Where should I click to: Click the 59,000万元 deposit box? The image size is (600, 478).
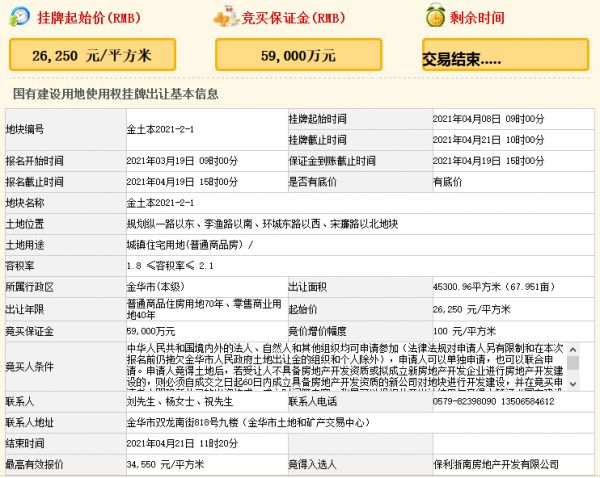298,55
